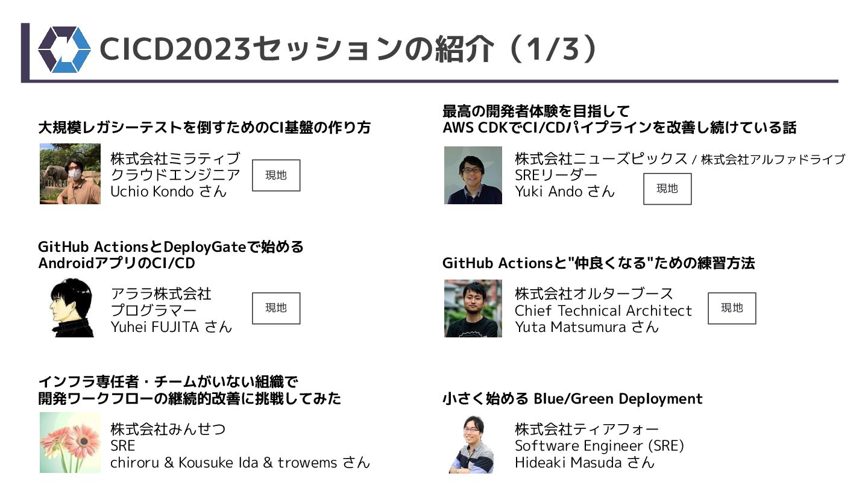Click the CICD conference logo icon

(64, 49)
